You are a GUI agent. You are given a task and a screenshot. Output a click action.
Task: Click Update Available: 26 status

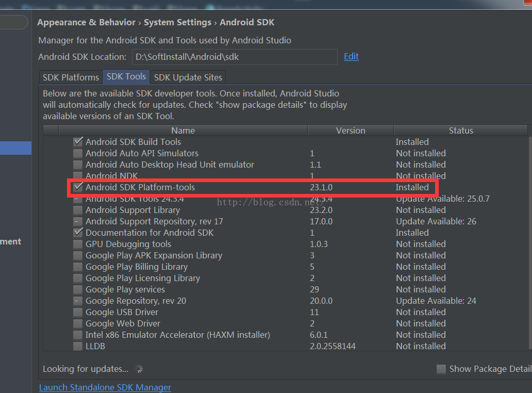436,221
